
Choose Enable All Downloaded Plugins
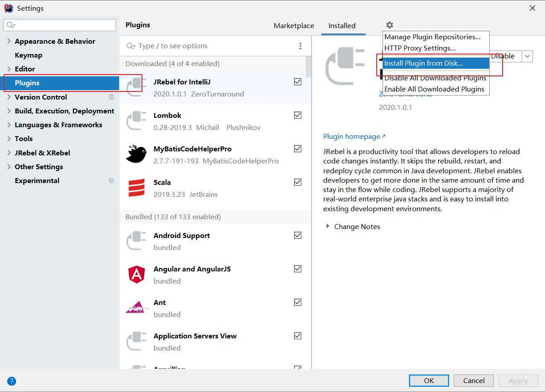(436, 89)
